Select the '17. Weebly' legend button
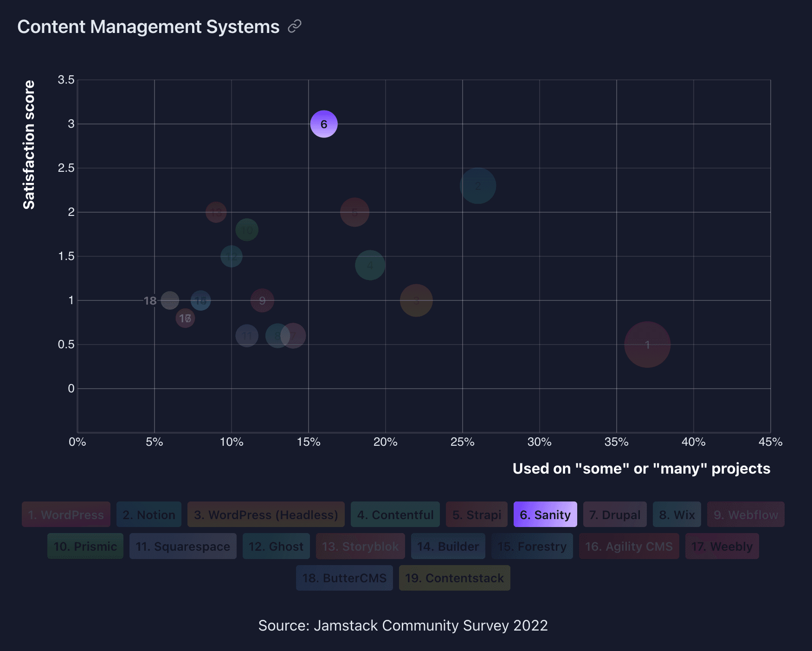The height and width of the screenshot is (651, 812). (722, 546)
